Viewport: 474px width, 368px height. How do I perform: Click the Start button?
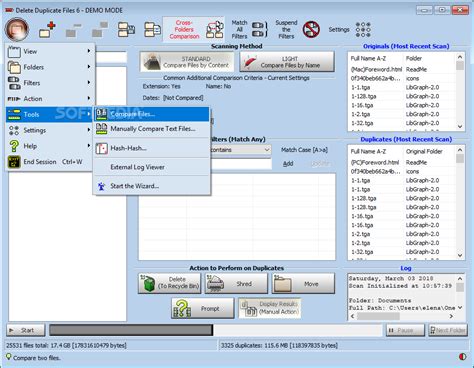26,330
